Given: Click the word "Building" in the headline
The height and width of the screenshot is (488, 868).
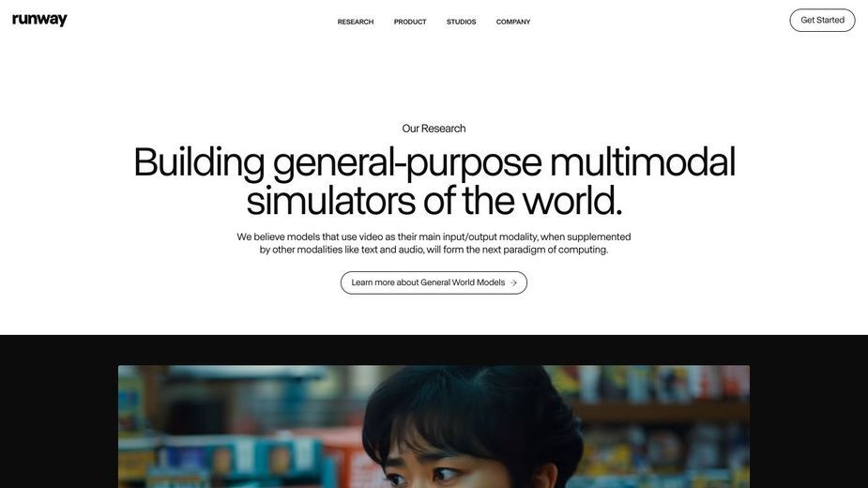Looking at the screenshot, I should pos(199,161).
